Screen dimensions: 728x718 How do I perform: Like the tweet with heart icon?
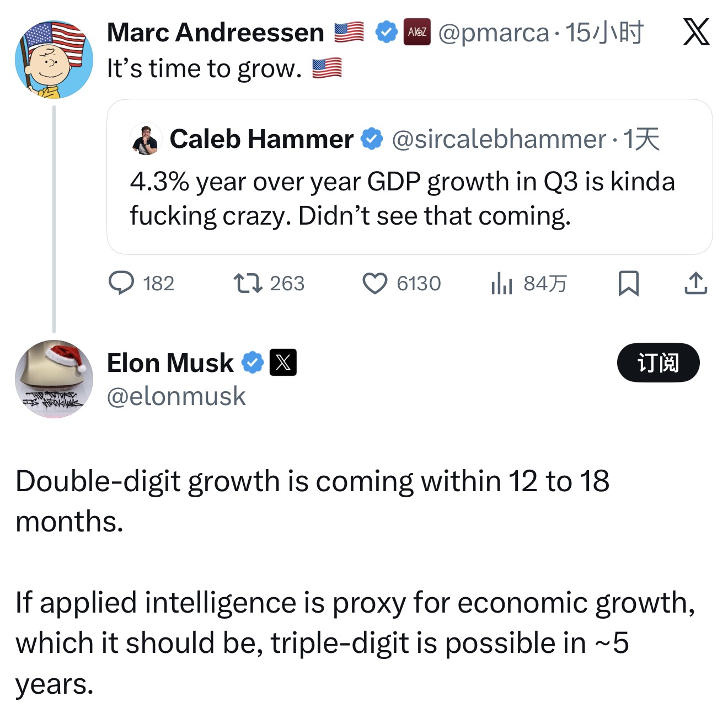[374, 283]
